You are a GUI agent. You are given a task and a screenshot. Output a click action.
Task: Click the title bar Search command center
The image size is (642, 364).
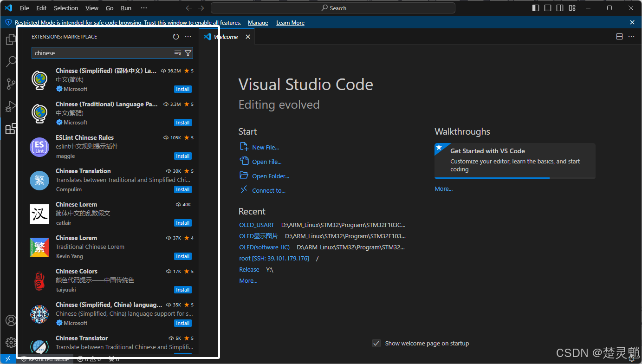(333, 8)
